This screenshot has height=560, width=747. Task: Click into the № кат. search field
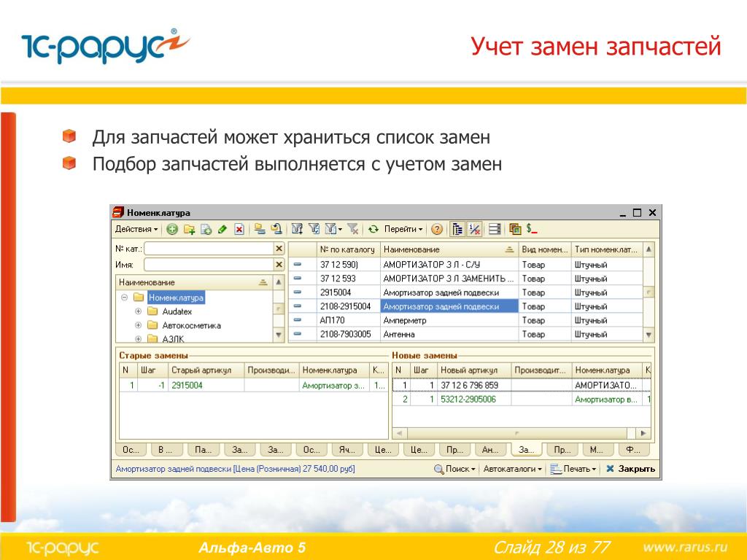(208, 249)
